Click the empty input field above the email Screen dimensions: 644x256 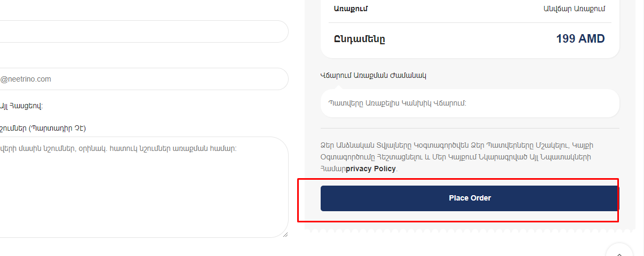coord(144,31)
